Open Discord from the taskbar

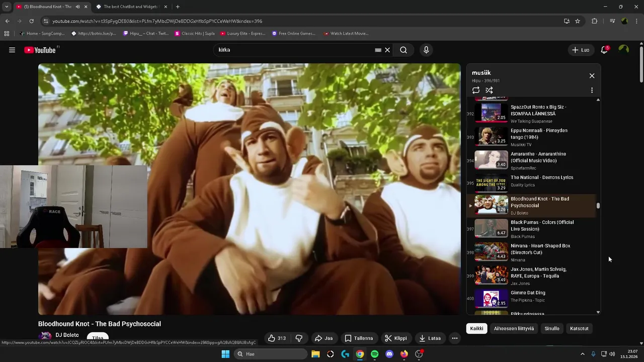(x=389, y=354)
